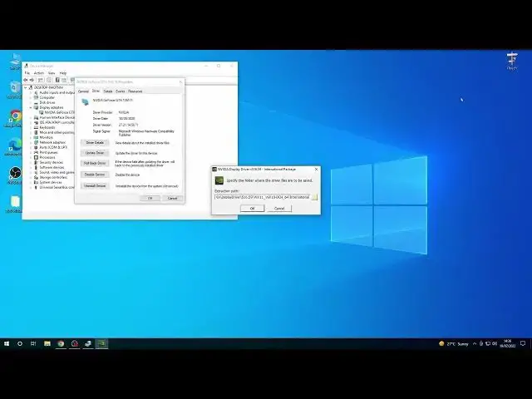
Task: Click the Windows Start button
Action: coord(7,343)
